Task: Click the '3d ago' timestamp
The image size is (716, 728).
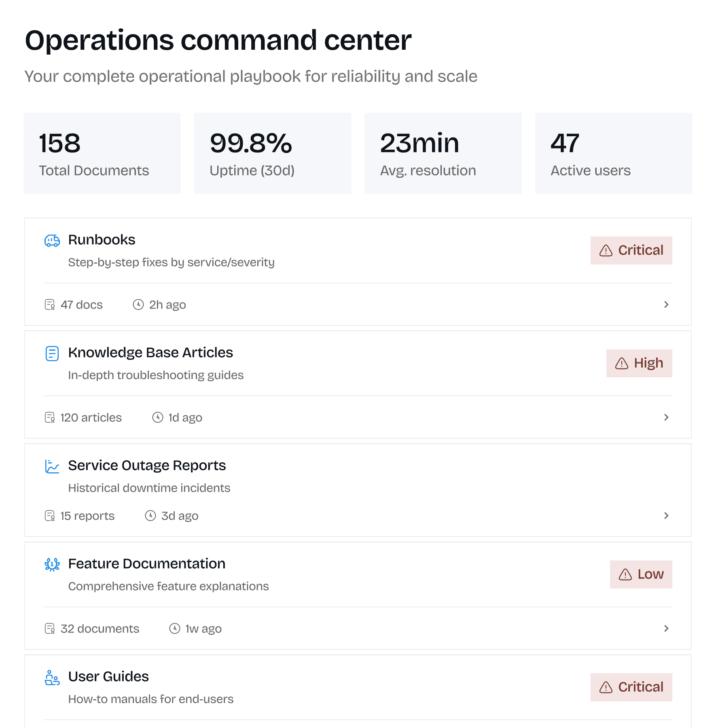Action: pyautogui.click(x=180, y=516)
